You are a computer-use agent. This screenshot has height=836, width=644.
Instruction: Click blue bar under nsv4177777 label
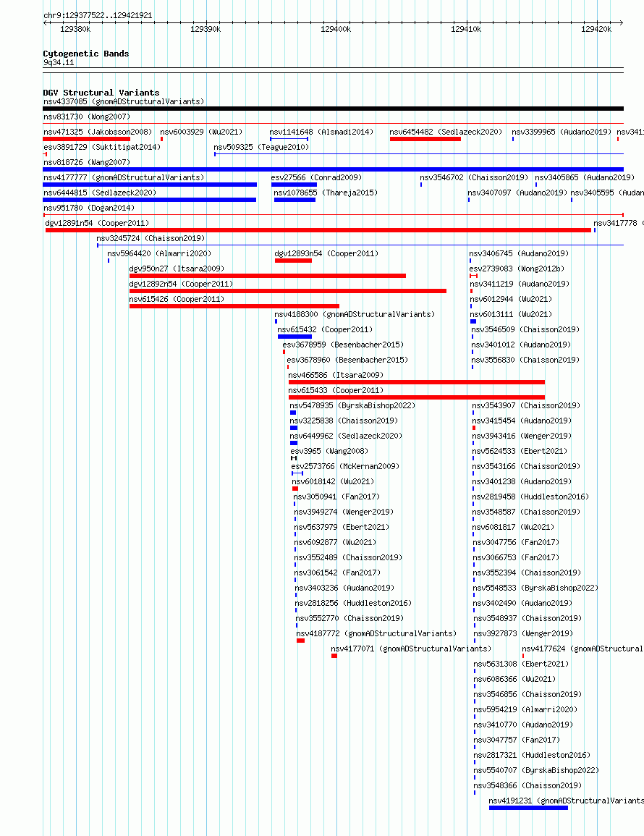coord(150,185)
